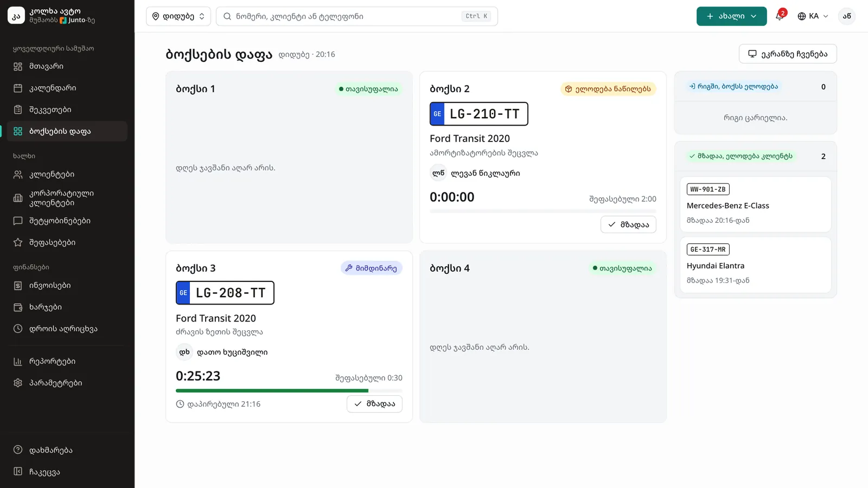The height and width of the screenshot is (488, 868).
Task: Click the ელოდება ნაწილებს status badge
Action: tap(608, 89)
